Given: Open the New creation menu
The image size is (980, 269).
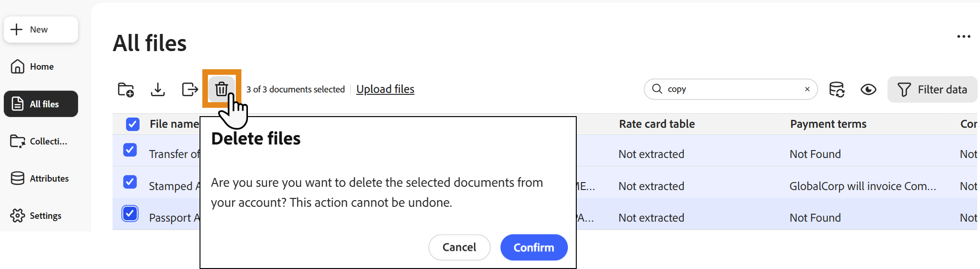Looking at the screenshot, I should point(41,29).
